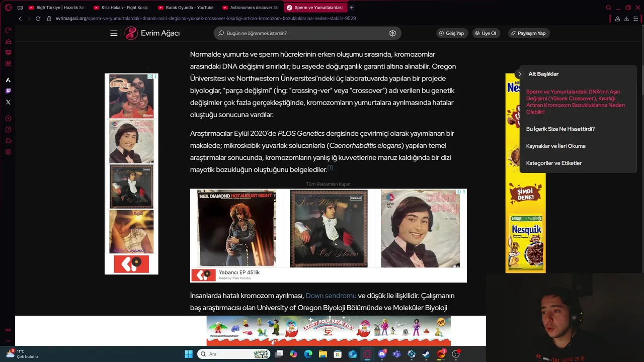Jump to Kategoriler ve Etiketler section
The width and height of the screenshot is (644, 362).
pos(553,163)
